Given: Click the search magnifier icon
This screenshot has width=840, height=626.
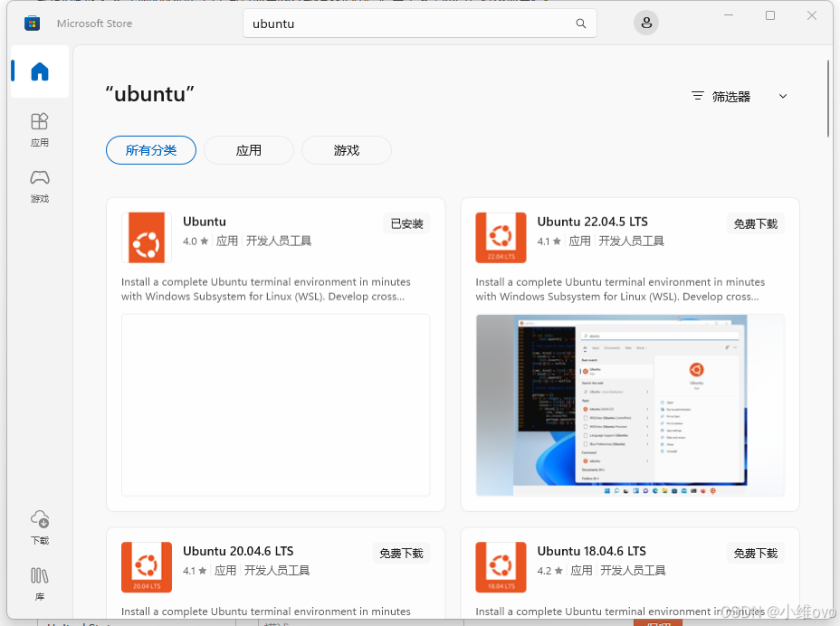Looking at the screenshot, I should click(580, 24).
